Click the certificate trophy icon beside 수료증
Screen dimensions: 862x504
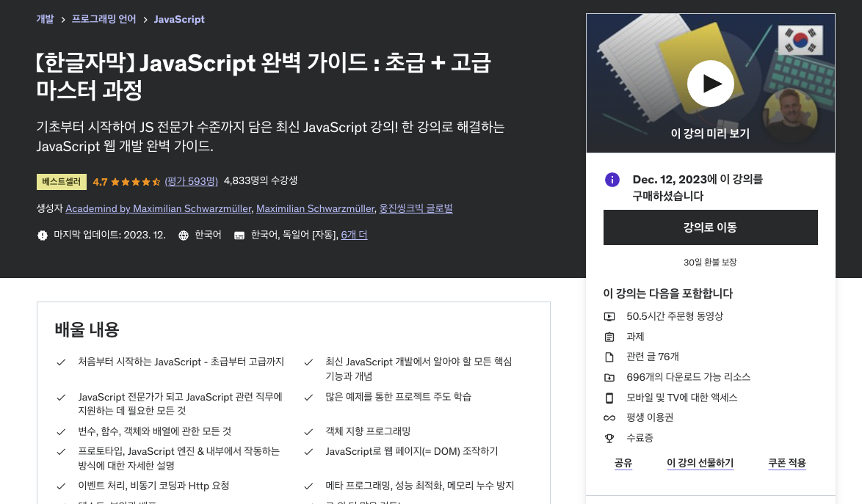[609, 439]
